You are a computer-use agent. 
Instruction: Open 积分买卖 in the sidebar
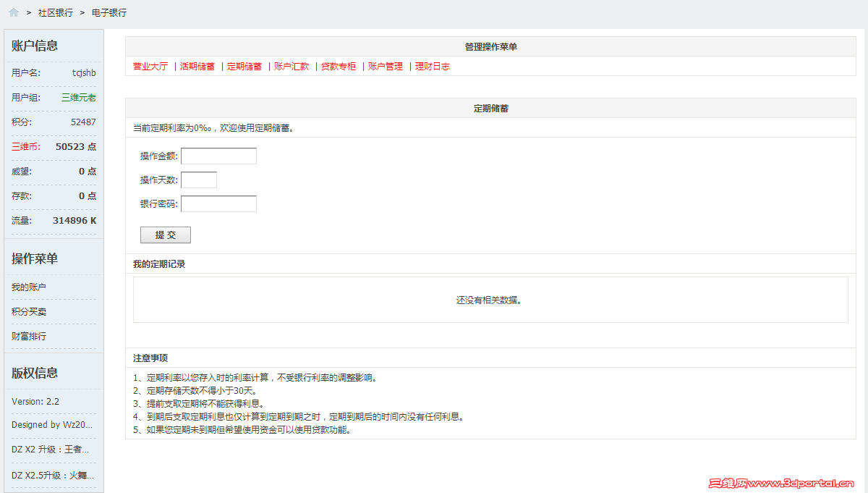pos(29,312)
